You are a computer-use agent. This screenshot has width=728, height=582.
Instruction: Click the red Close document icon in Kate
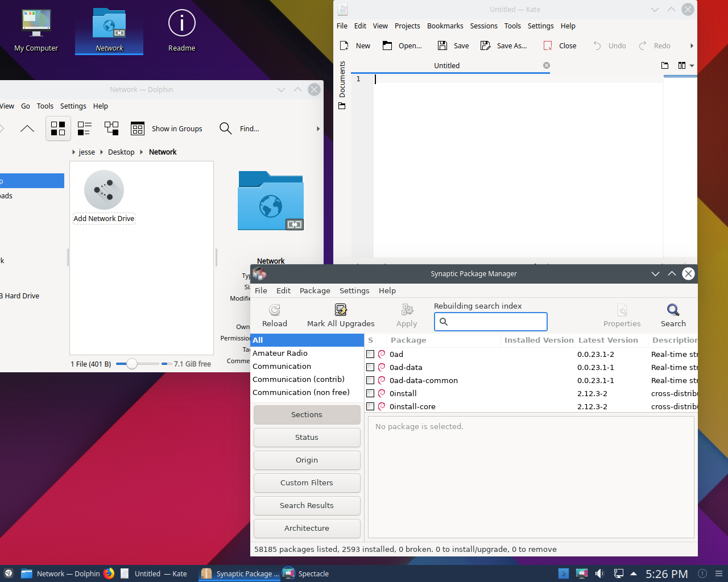coord(548,45)
